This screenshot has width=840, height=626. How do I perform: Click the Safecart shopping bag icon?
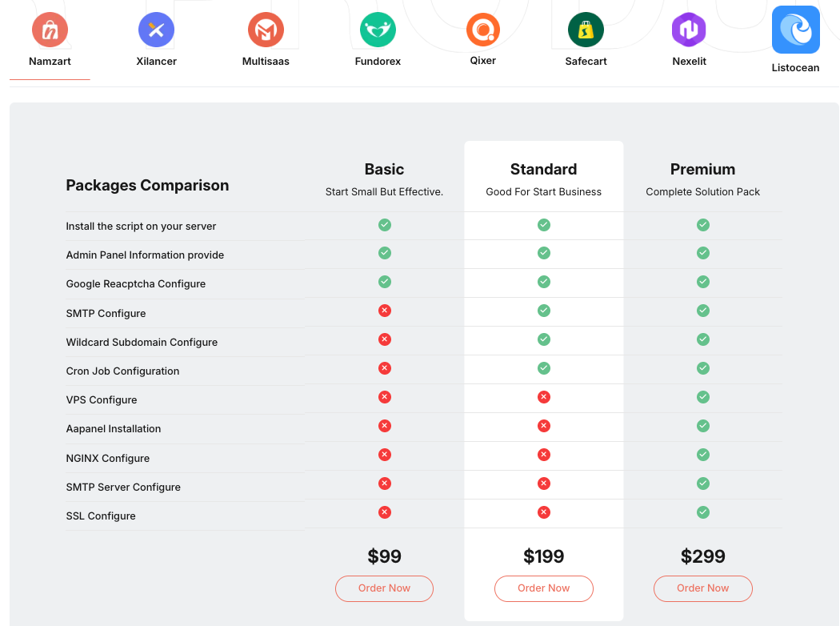tap(586, 30)
